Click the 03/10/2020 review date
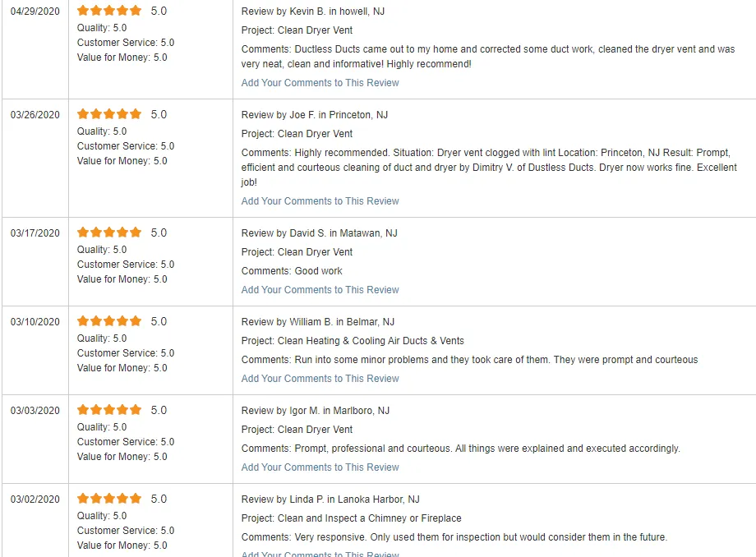This screenshot has height=557, width=756. (x=35, y=322)
